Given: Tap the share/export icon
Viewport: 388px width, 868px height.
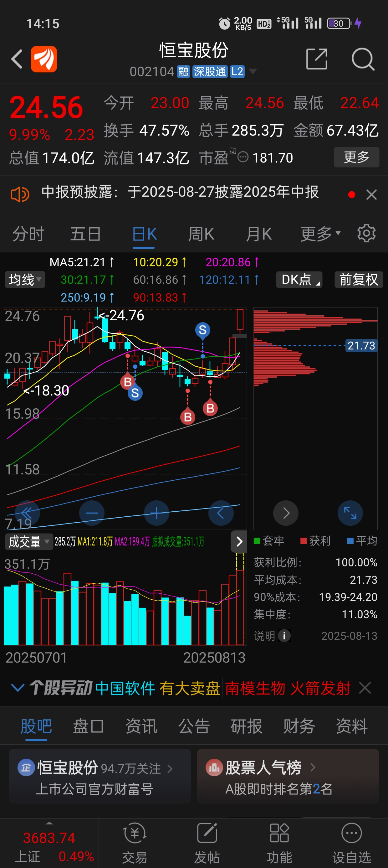Looking at the screenshot, I should (317, 59).
